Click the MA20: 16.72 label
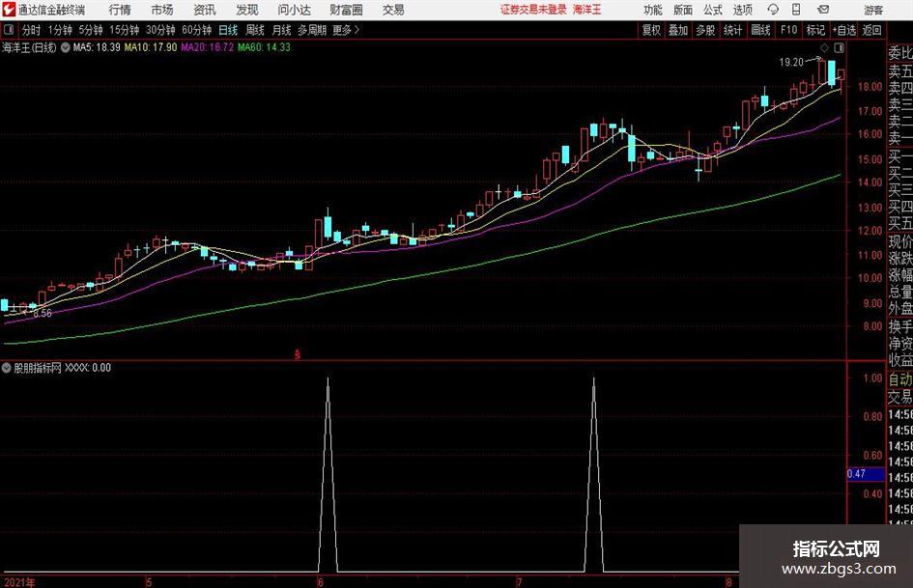The width and height of the screenshot is (913, 588). click(208, 47)
